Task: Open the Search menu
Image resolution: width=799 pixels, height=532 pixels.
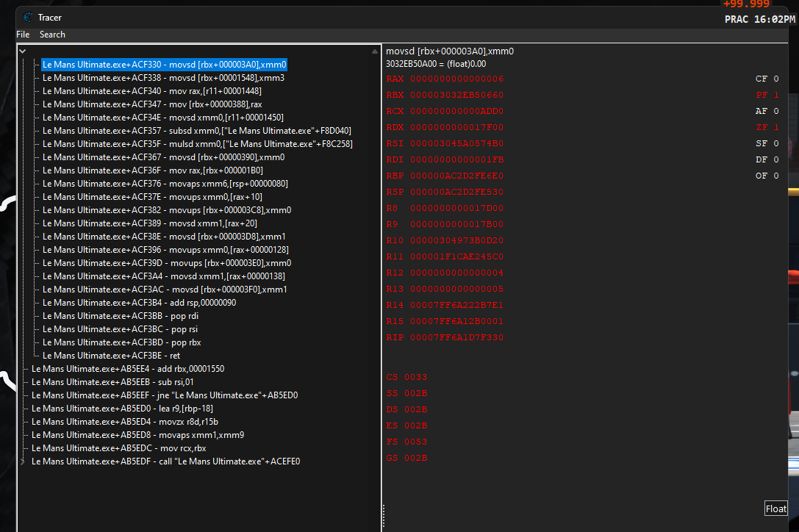Action: click(x=52, y=35)
